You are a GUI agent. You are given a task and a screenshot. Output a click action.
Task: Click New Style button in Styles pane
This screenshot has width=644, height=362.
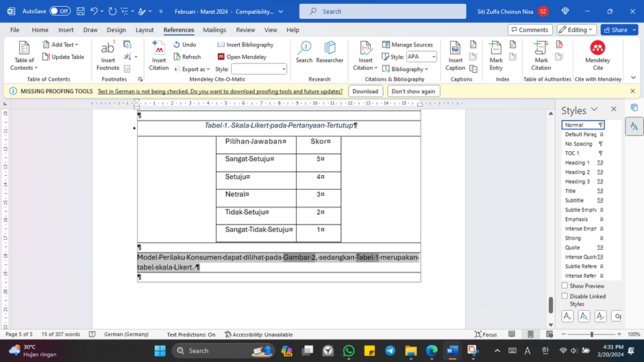tap(567, 316)
